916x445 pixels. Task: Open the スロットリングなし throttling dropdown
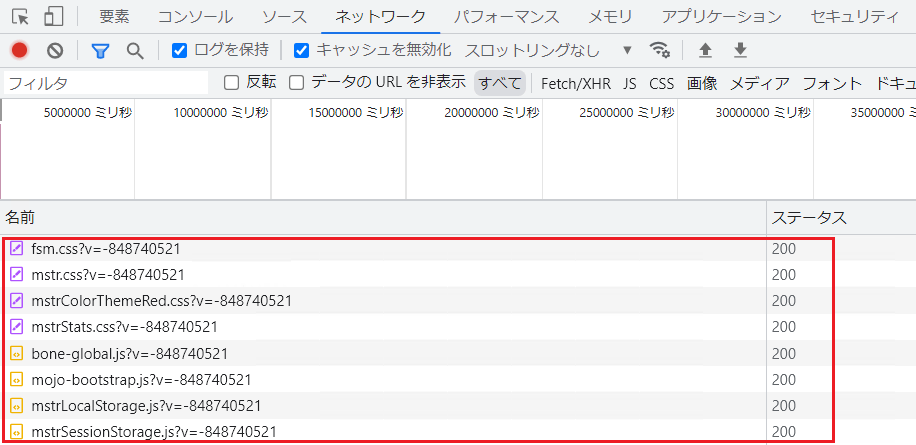[548, 50]
